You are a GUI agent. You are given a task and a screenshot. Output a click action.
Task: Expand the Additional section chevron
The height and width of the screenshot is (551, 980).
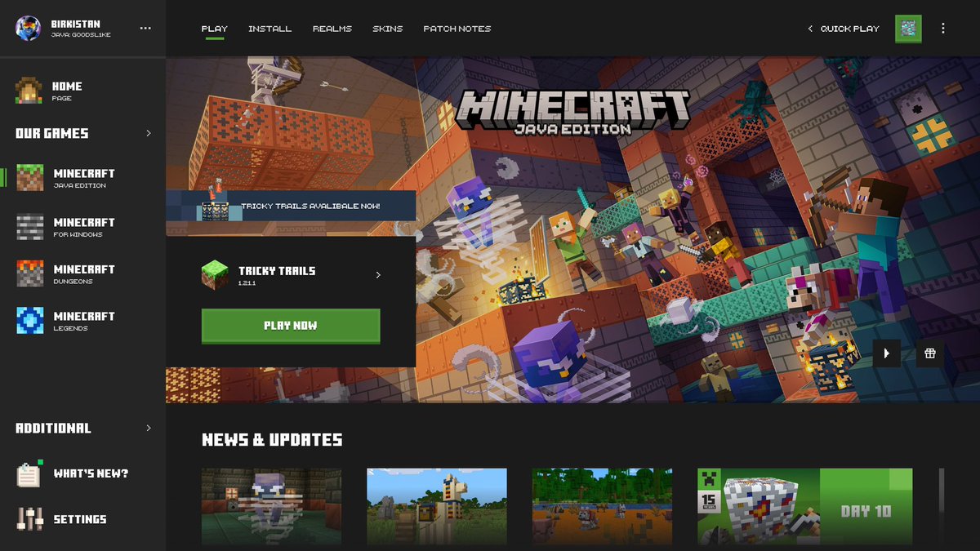tap(148, 428)
